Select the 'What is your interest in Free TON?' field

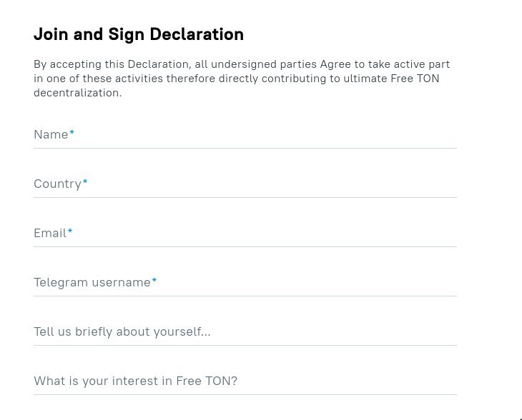245,381
